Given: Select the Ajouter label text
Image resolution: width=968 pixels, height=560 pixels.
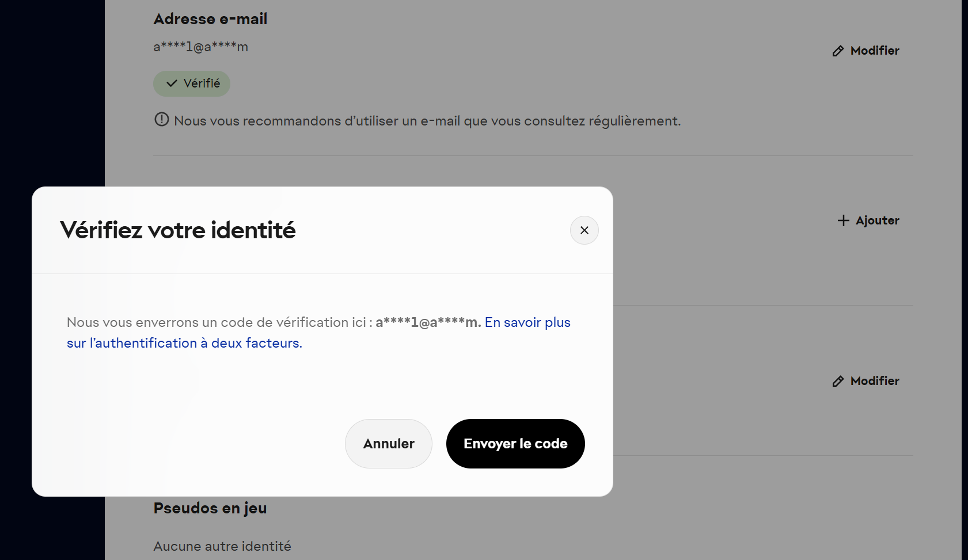Looking at the screenshot, I should pyautogui.click(x=877, y=220).
